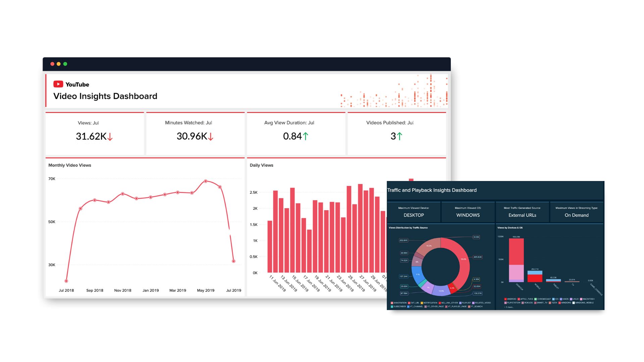Click the 'Video Insights Dashboard' heading
The width and height of the screenshot is (644, 362).
(x=105, y=96)
